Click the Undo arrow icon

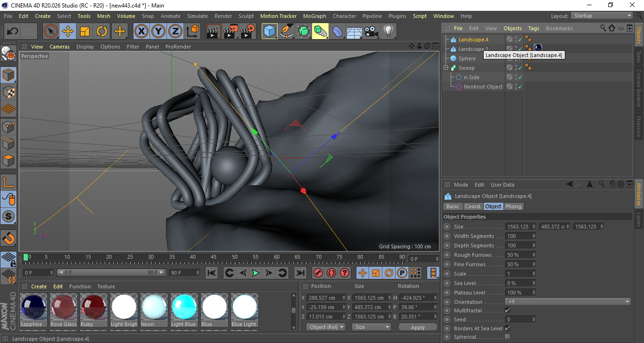(13, 32)
